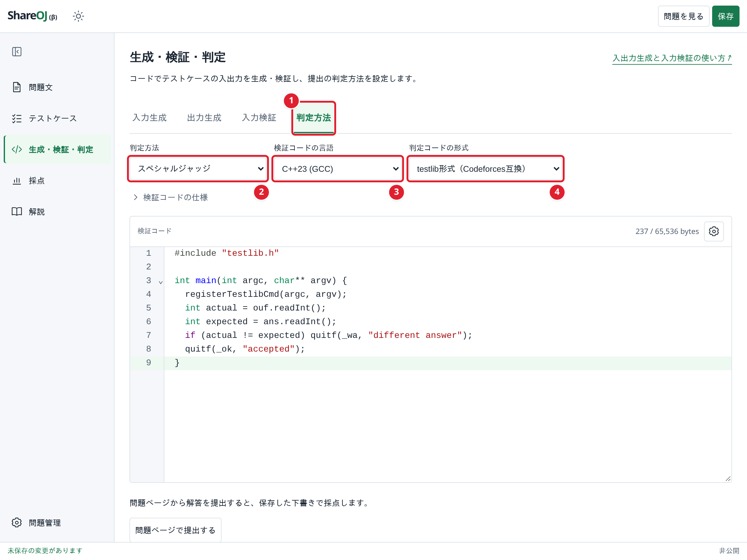Click the 未保存の変更があります status text
This screenshot has height=560, width=747.
coord(45,551)
